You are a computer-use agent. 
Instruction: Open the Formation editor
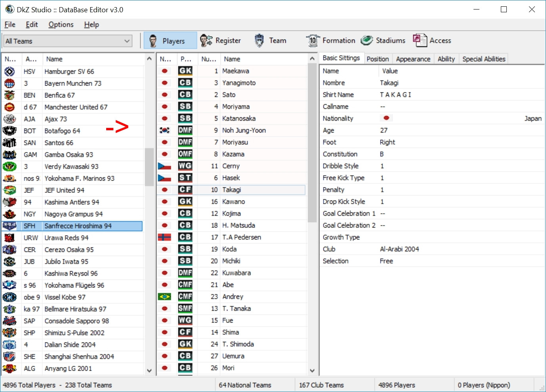pyautogui.click(x=331, y=40)
